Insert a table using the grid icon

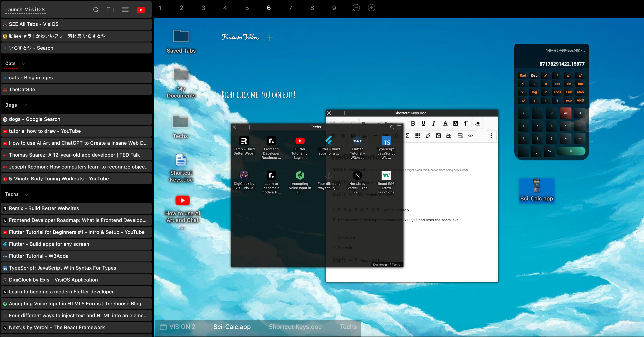tap(418, 136)
